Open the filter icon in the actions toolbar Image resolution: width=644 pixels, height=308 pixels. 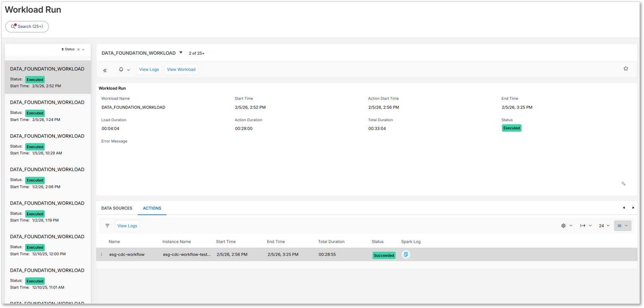[x=107, y=226]
